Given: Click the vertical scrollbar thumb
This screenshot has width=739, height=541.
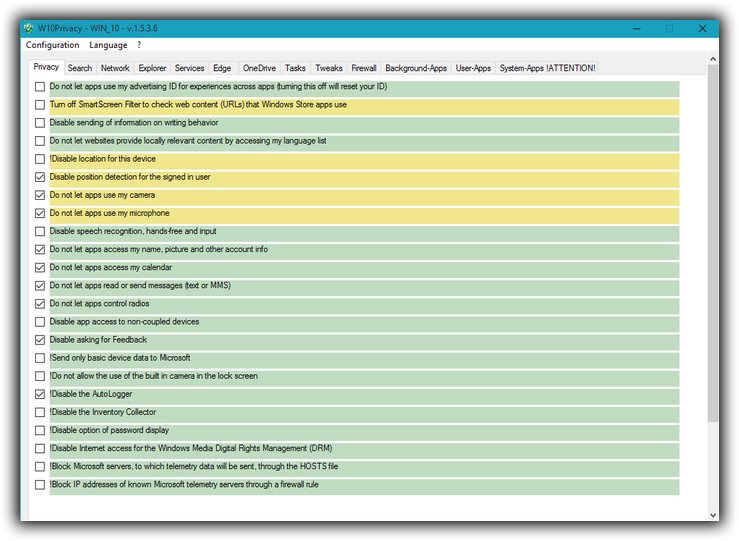Looking at the screenshot, I should (x=713, y=244).
